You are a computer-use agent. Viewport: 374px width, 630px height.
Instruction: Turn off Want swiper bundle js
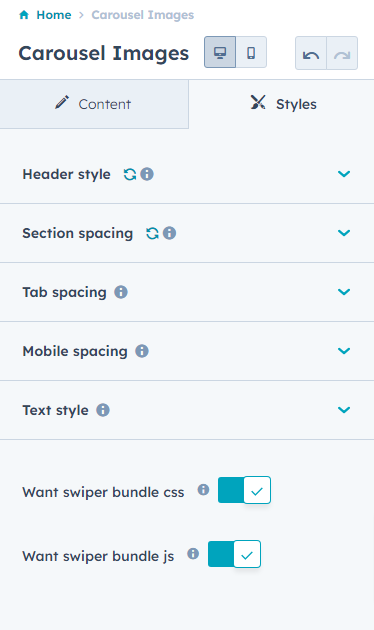(x=234, y=554)
